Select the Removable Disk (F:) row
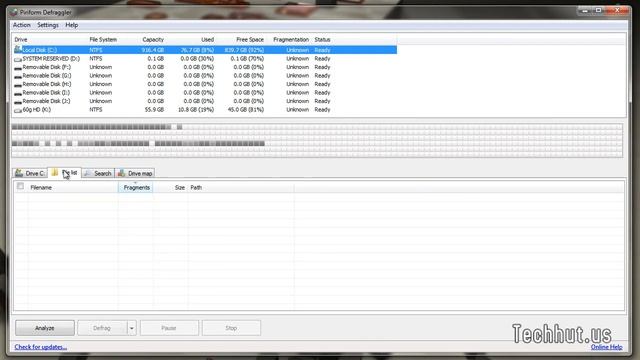640x360 pixels. (x=204, y=67)
